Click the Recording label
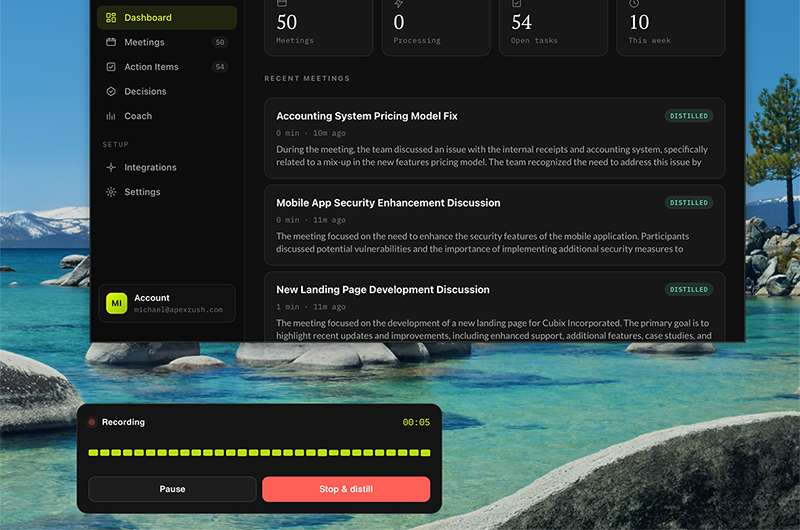The image size is (800, 530). tap(123, 422)
